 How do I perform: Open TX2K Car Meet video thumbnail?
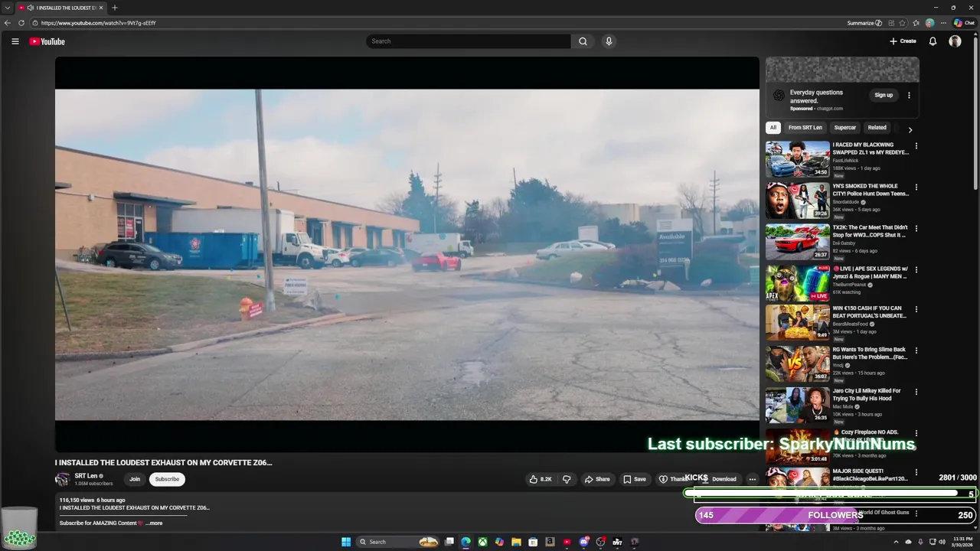click(x=798, y=242)
